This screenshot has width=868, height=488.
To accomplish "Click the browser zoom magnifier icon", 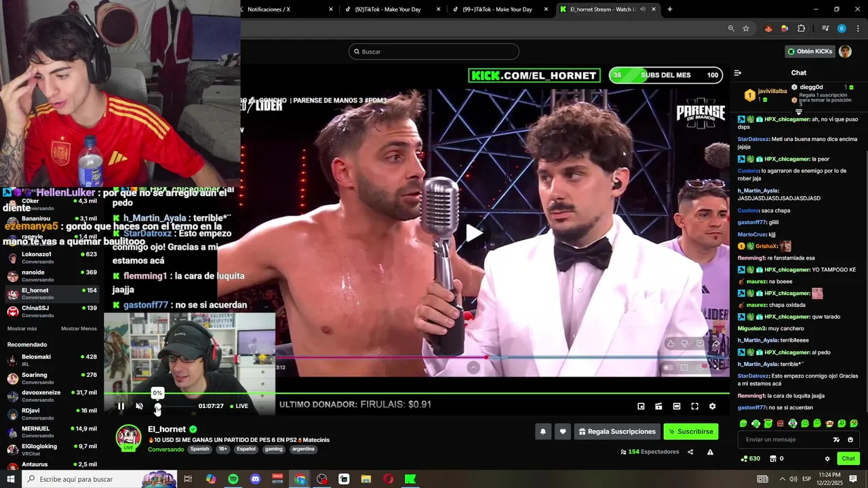I will [x=731, y=28].
